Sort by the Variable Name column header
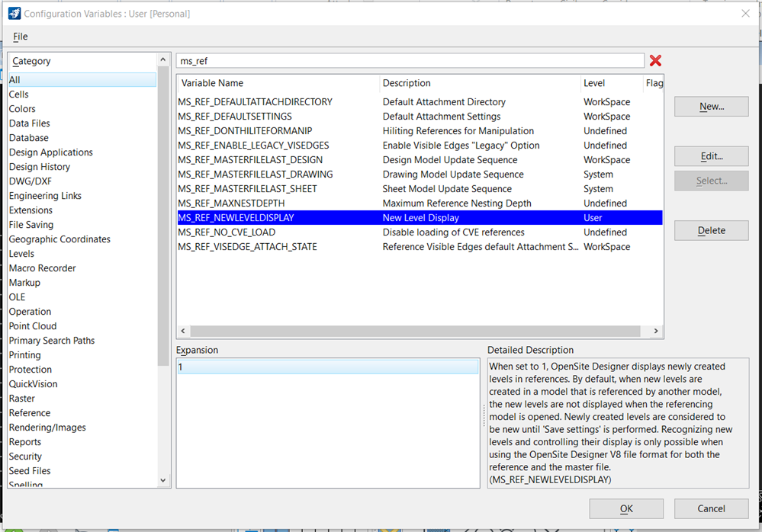Image resolution: width=762 pixels, height=532 pixels. pos(278,83)
